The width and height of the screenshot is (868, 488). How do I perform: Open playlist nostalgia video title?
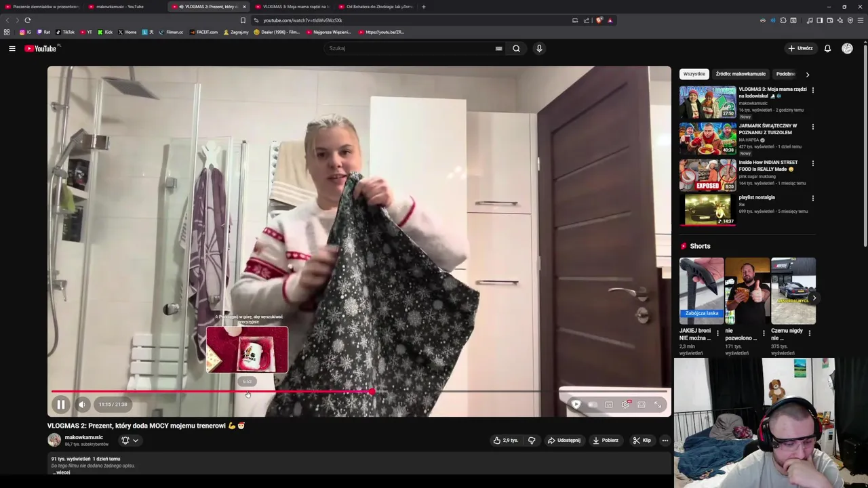[x=757, y=197]
